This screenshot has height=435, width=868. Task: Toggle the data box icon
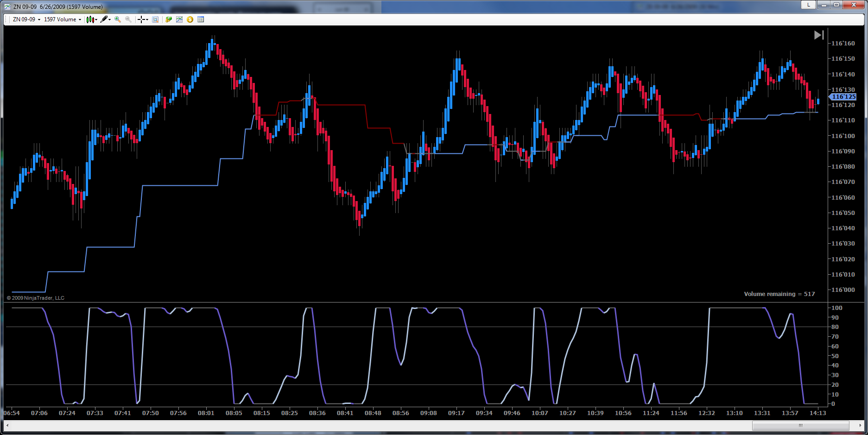click(x=155, y=19)
